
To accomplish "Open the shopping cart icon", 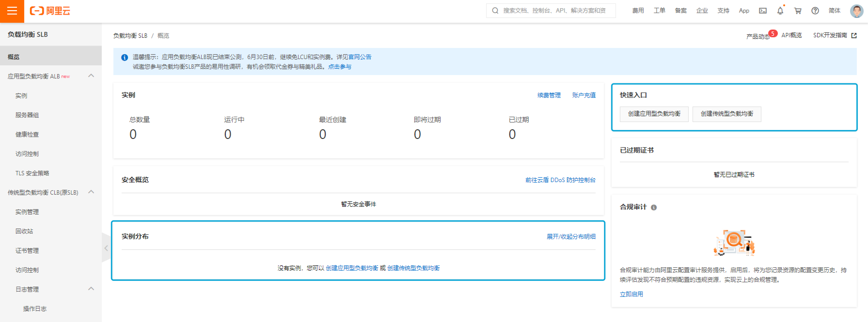I will click(x=797, y=11).
